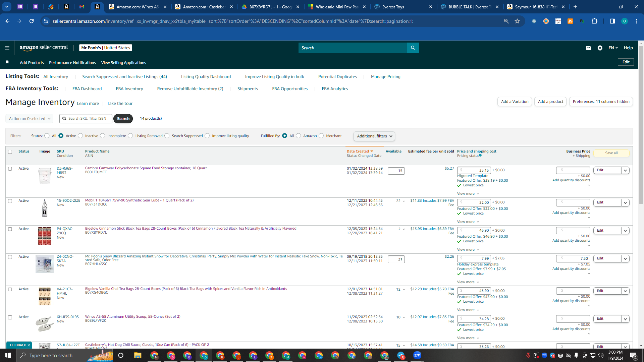Select the Bigelow Cinnamon Stick row checkbox
This screenshot has width=644, height=362.
(x=10, y=229)
